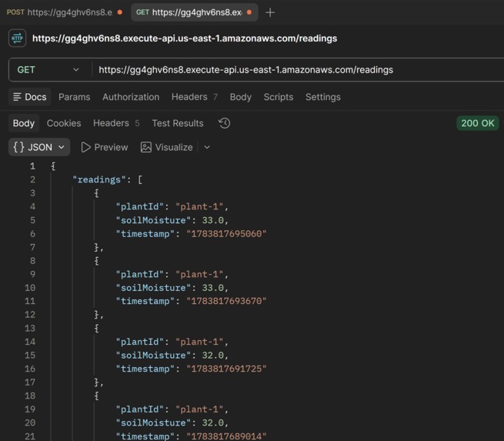504x441 pixels.
Task: Click the Visualize button label
Action: point(174,147)
